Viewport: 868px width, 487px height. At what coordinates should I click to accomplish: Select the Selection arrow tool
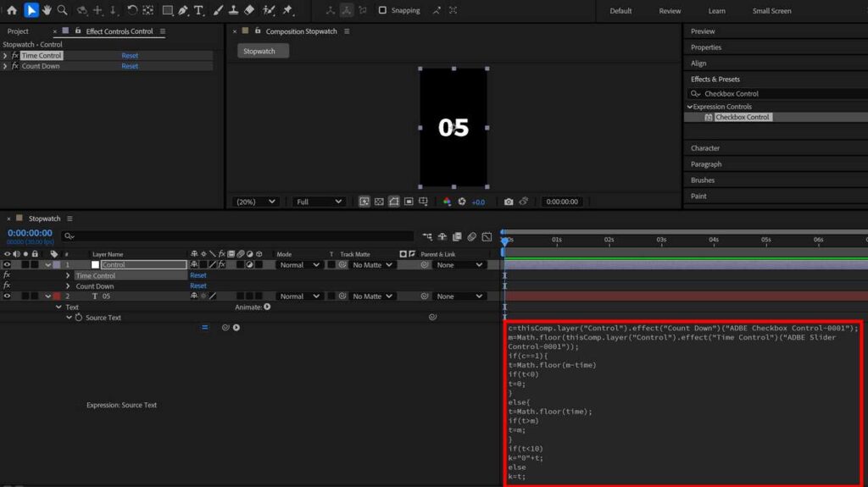[x=31, y=10]
